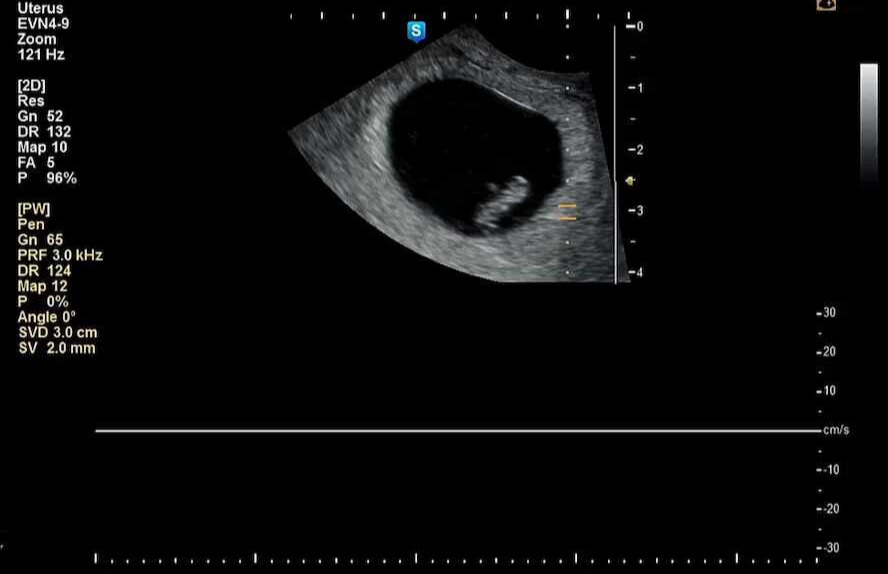The width and height of the screenshot is (888, 574).
Task: Click the PW power 'P 0%' value
Action: (x=43, y=301)
